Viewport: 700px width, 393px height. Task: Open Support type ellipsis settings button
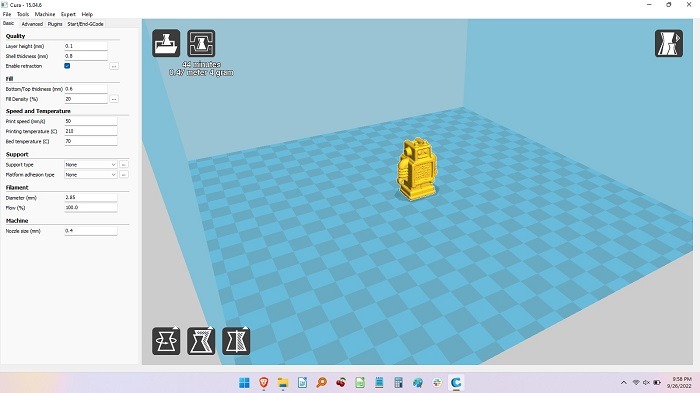pos(124,165)
